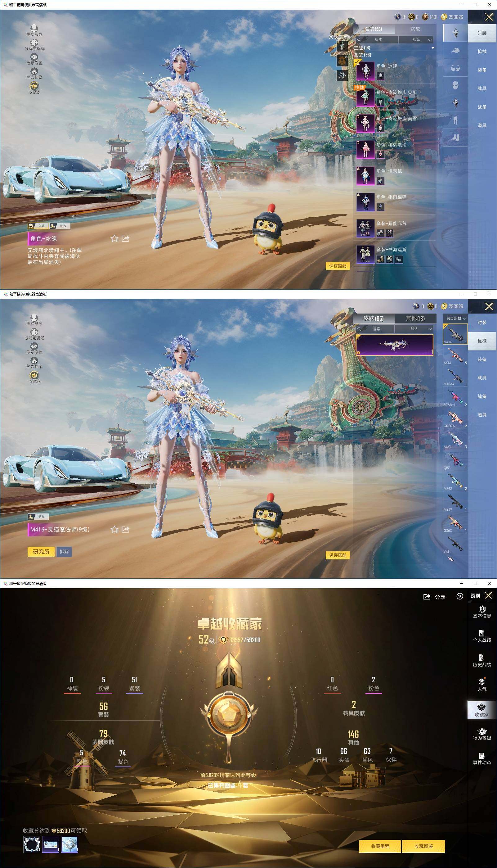This screenshot has width=497, height=868.
Task: Open 人气 in the profile sidebar
Action: tap(482, 685)
